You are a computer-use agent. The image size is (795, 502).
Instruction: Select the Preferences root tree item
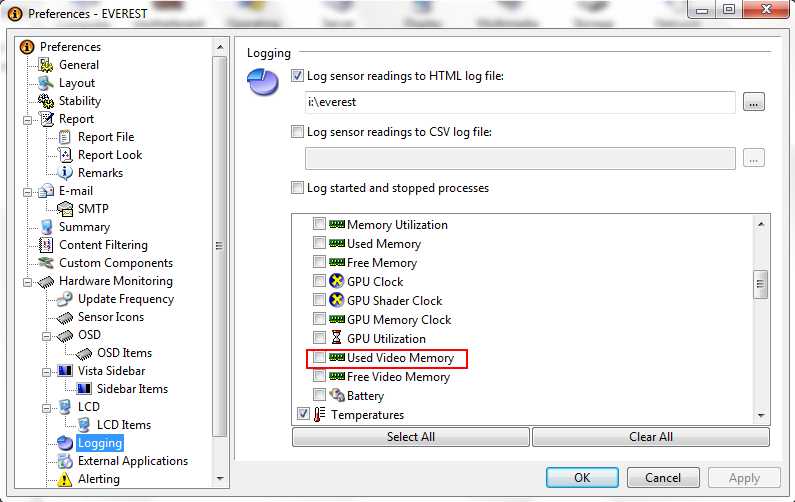coord(70,47)
